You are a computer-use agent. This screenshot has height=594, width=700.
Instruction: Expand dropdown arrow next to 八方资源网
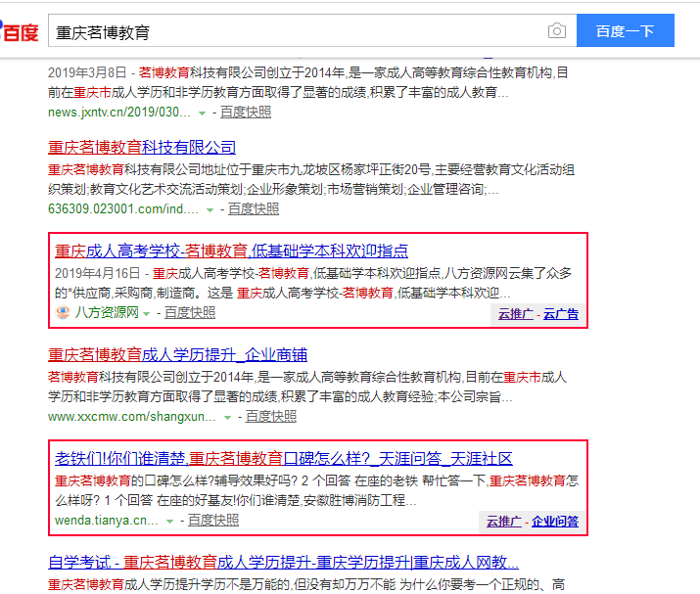(x=146, y=314)
